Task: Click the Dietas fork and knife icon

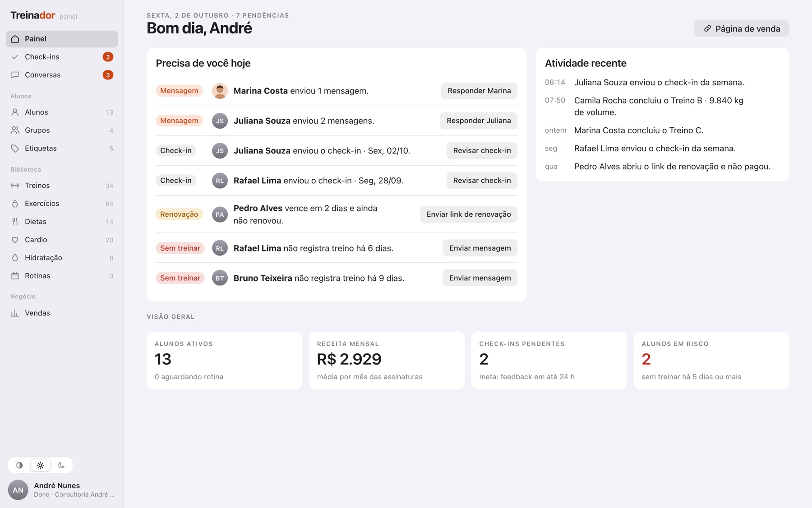Action: [x=15, y=222]
